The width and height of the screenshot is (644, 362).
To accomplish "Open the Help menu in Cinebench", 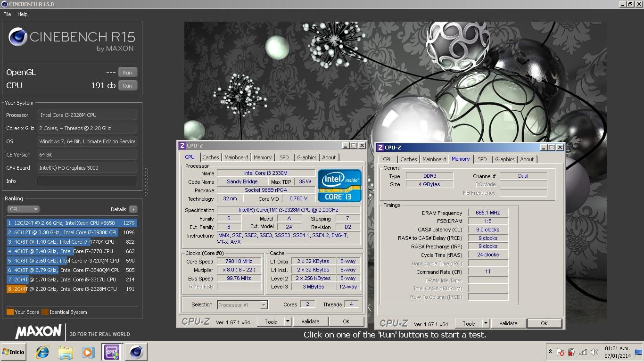I will click(23, 14).
